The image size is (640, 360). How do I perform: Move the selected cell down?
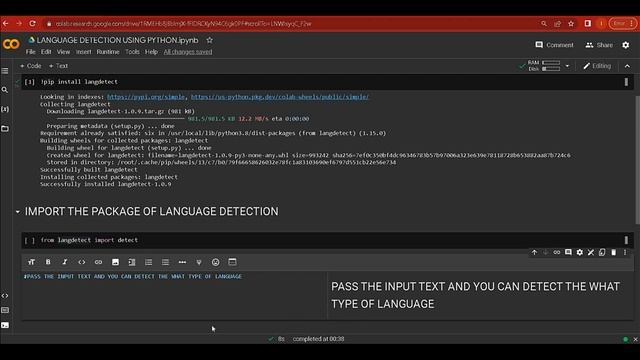pos(545,253)
